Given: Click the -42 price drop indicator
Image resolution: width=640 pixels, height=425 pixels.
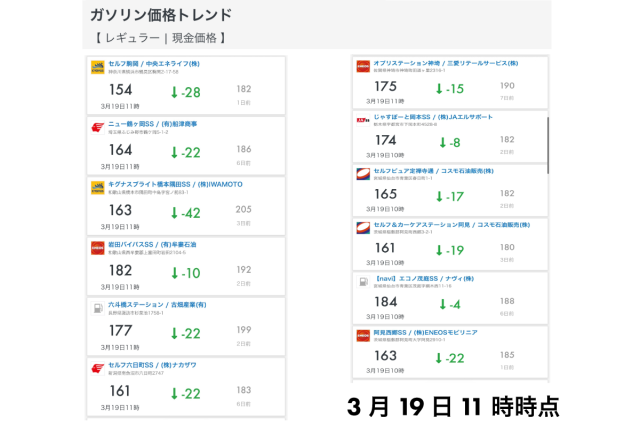Looking at the screenshot, I should pyautogui.click(x=185, y=212).
